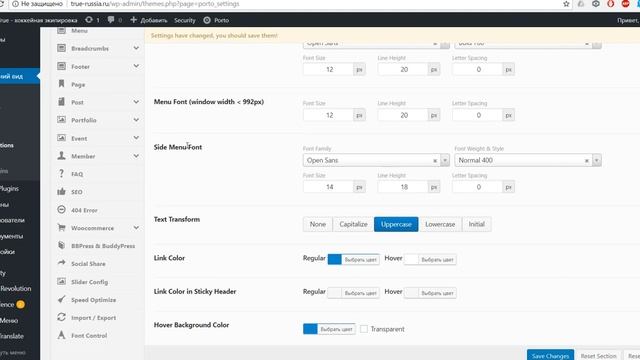Click the Footer section icon
640x360 pixels.
click(x=61, y=66)
